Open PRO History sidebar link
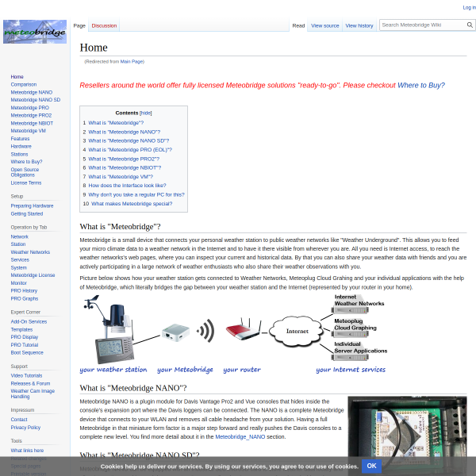Screen dimensions: 476x476 (24, 291)
